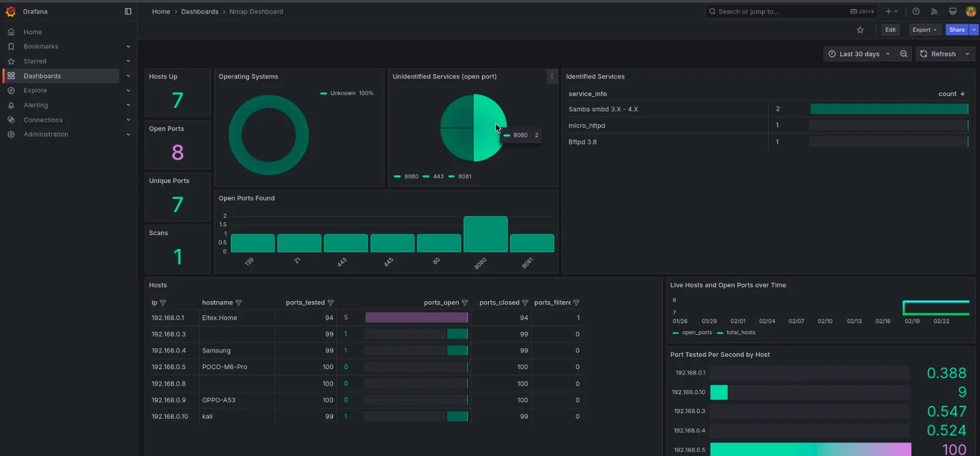Screen dimensions: 980x456
Task: Toggle the sidebar dock icon
Action: click(128, 12)
